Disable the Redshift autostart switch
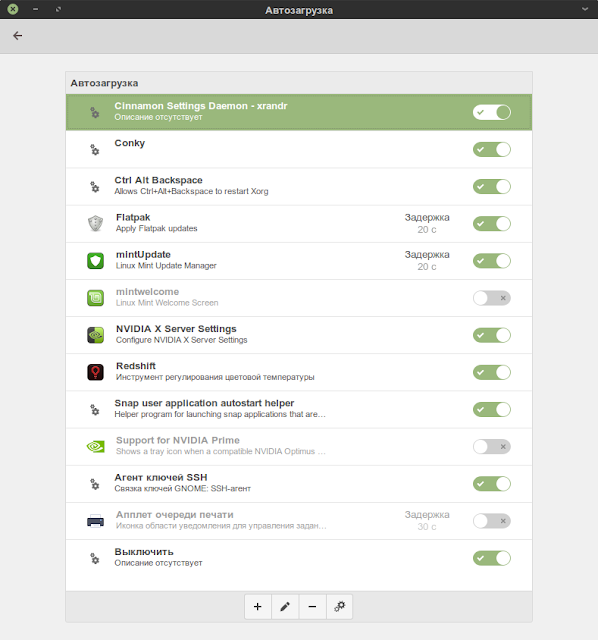This screenshot has width=598, height=640. tap(492, 372)
